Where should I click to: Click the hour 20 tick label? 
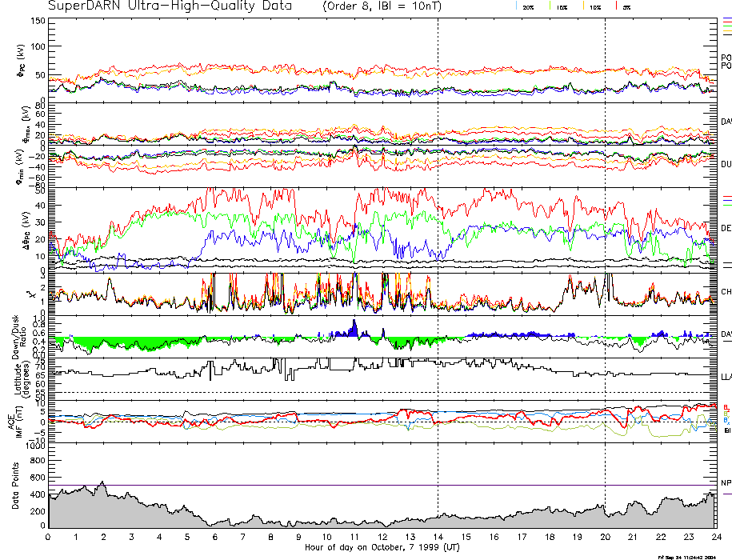tap(605, 537)
